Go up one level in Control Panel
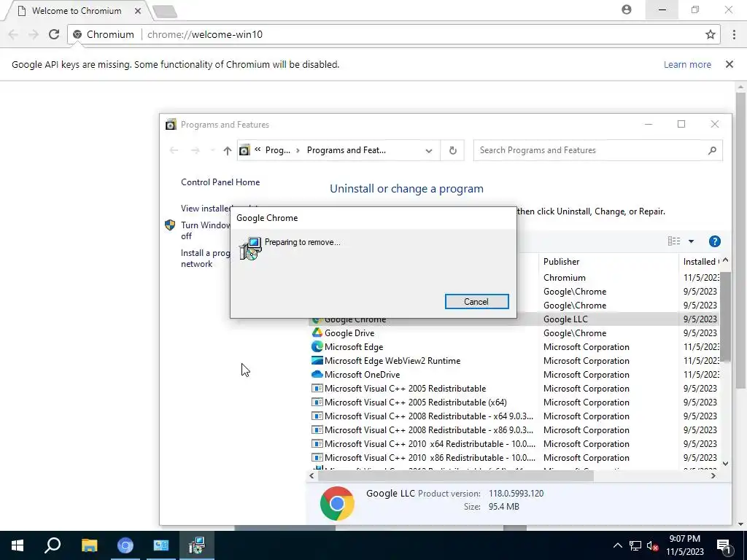Viewport: 747px width, 560px height. coord(228,150)
